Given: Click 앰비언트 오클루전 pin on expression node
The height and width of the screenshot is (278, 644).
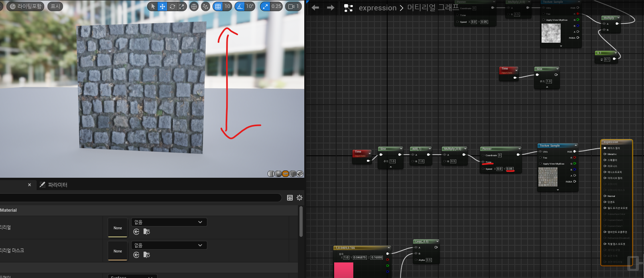Looking at the screenshot, I should tap(605, 232).
